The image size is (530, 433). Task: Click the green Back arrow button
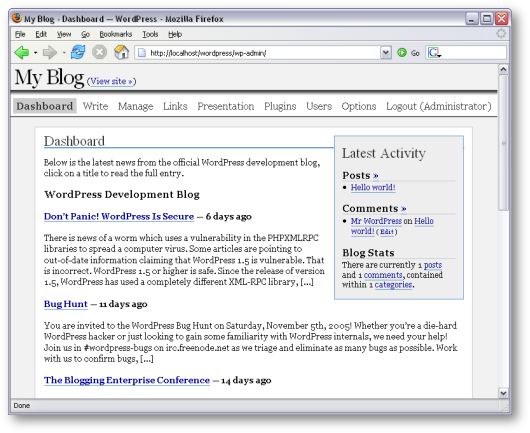pyautogui.click(x=22, y=52)
